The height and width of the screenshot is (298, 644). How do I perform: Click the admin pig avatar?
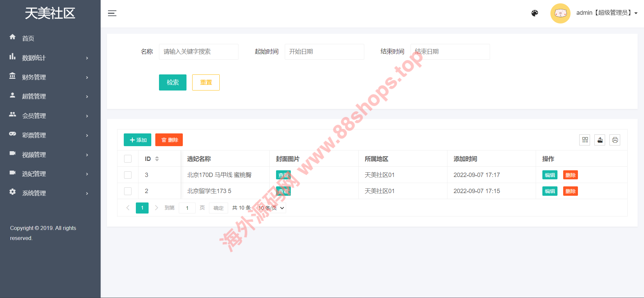[x=560, y=13]
